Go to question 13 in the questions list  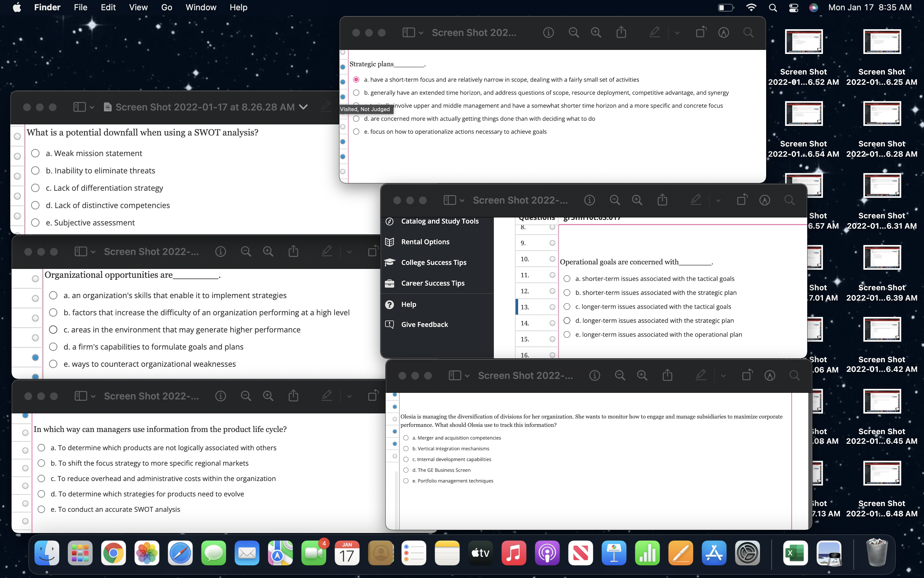(x=536, y=307)
